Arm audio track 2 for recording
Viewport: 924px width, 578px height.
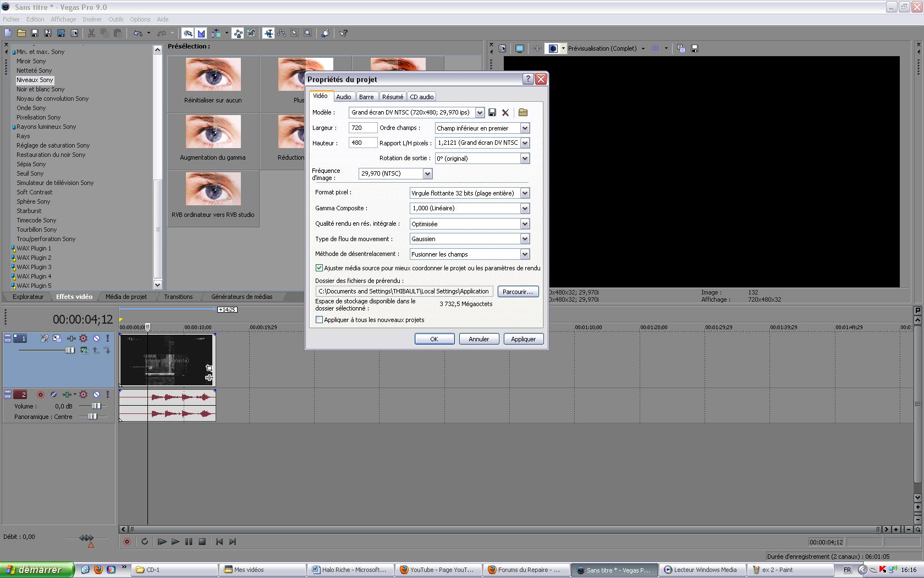pyautogui.click(x=40, y=394)
